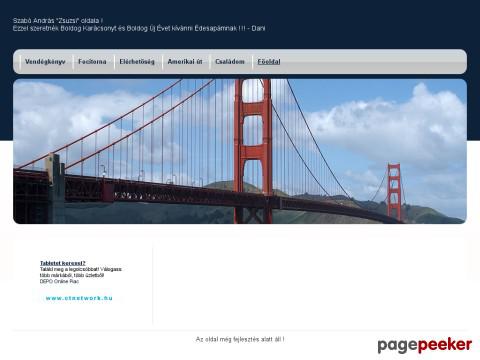Screen dimensions: 480x360
Task: Visit the www.ctnetwork.hu link
Action: [x=79, y=298]
